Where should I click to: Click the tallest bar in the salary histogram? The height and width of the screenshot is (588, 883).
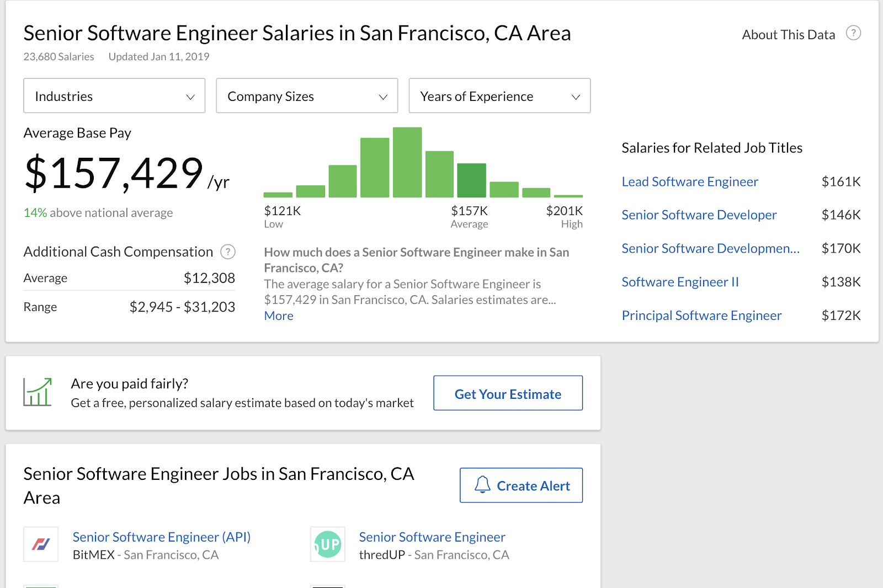point(407,163)
